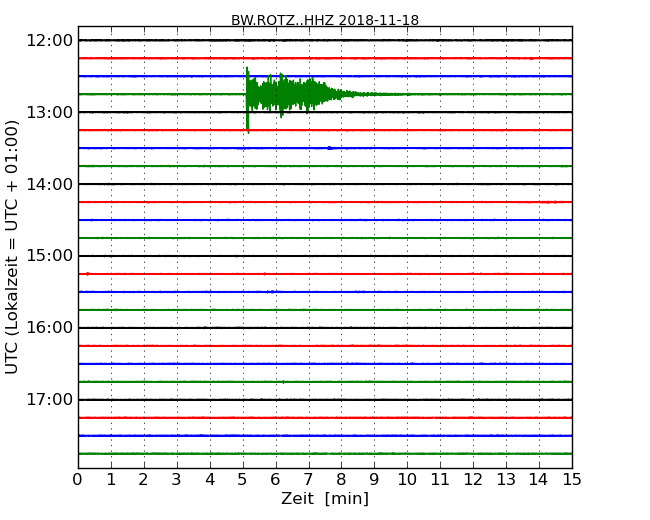
Task: Click the 15:00 time axis label
Action: tap(49, 256)
